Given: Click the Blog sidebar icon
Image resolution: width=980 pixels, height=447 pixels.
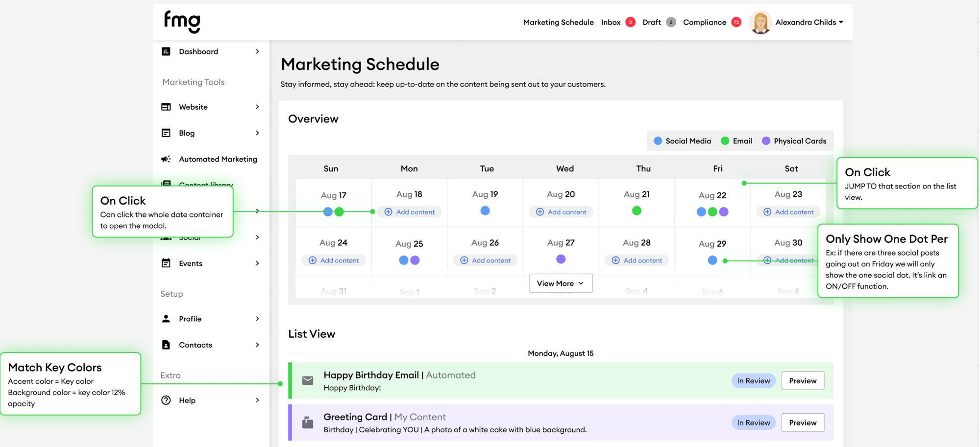Looking at the screenshot, I should click(166, 133).
